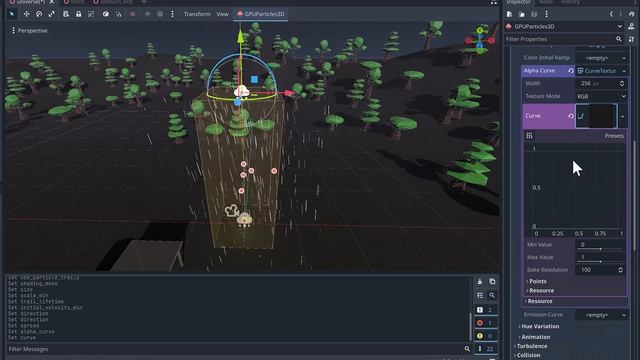Open the View menu
This screenshot has width=640, height=360.
pos(222,14)
